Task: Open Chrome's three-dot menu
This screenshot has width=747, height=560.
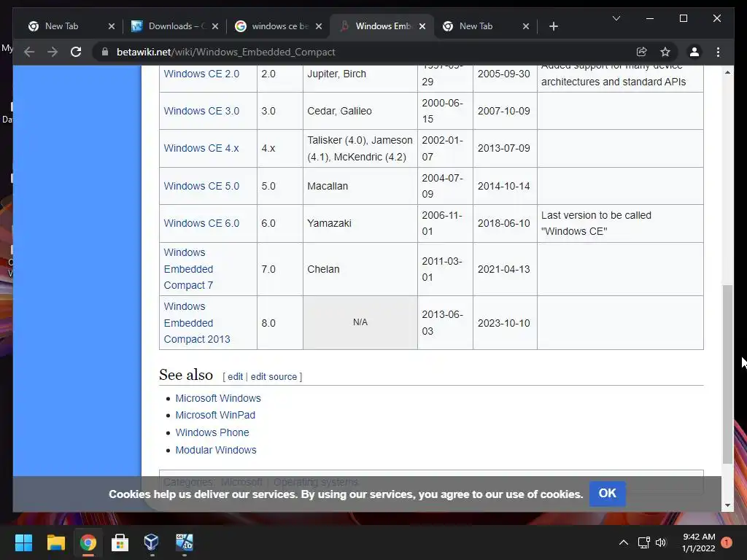Action: coord(718,52)
